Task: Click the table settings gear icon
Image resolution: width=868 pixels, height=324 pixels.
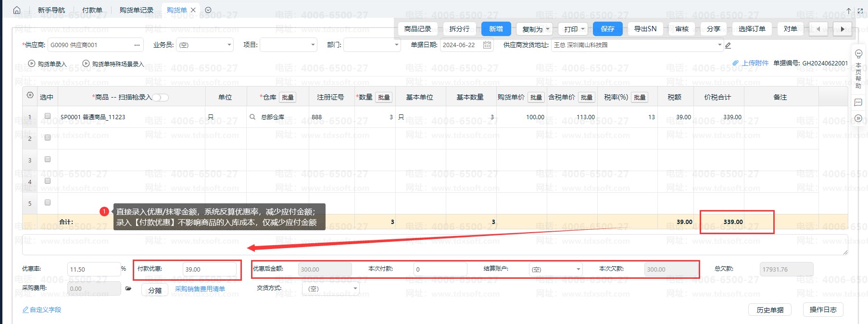Action: click(x=30, y=96)
